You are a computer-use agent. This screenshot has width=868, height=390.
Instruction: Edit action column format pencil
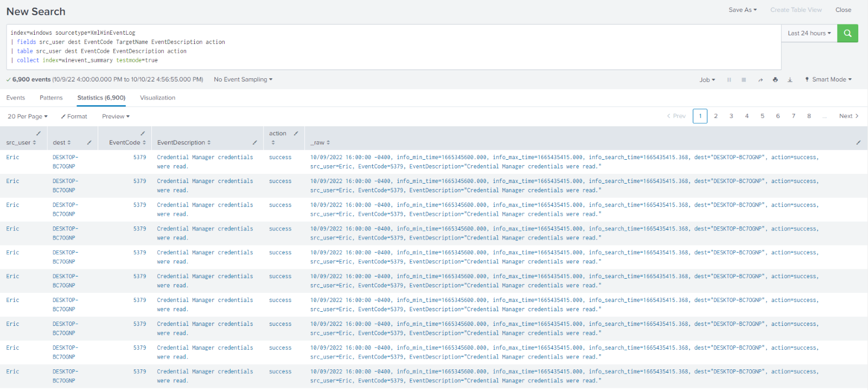(x=296, y=134)
